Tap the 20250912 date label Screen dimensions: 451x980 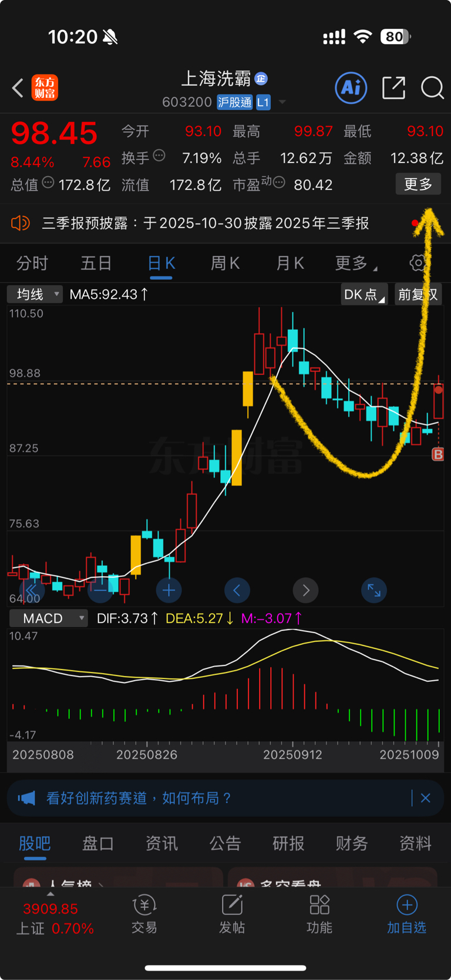click(x=292, y=755)
